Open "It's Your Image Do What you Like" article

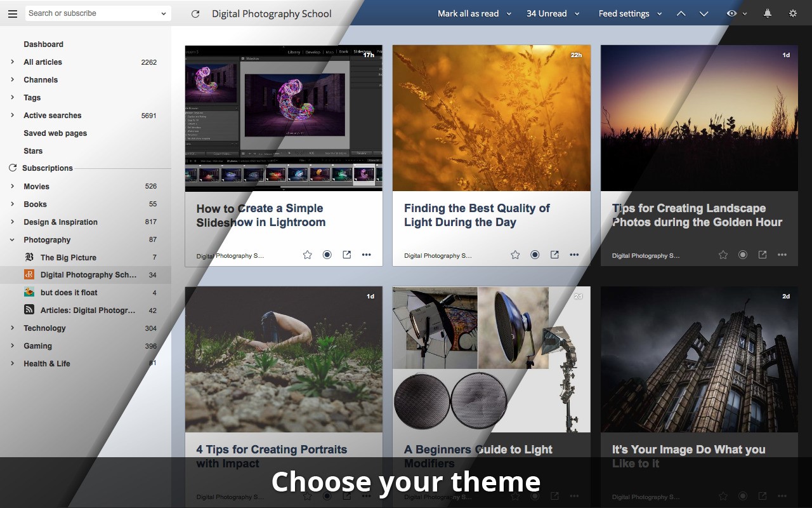pos(688,457)
